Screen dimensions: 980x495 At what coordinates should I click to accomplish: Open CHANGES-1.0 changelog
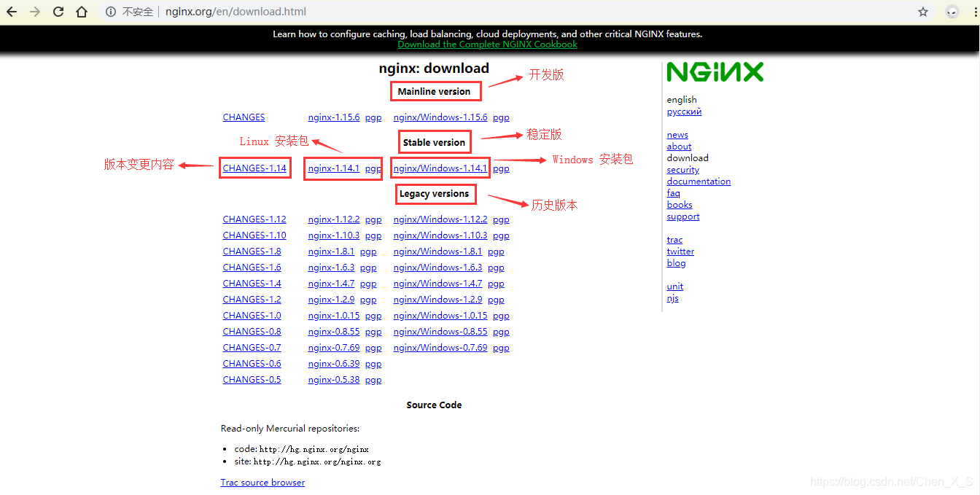[x=252, y=316]
